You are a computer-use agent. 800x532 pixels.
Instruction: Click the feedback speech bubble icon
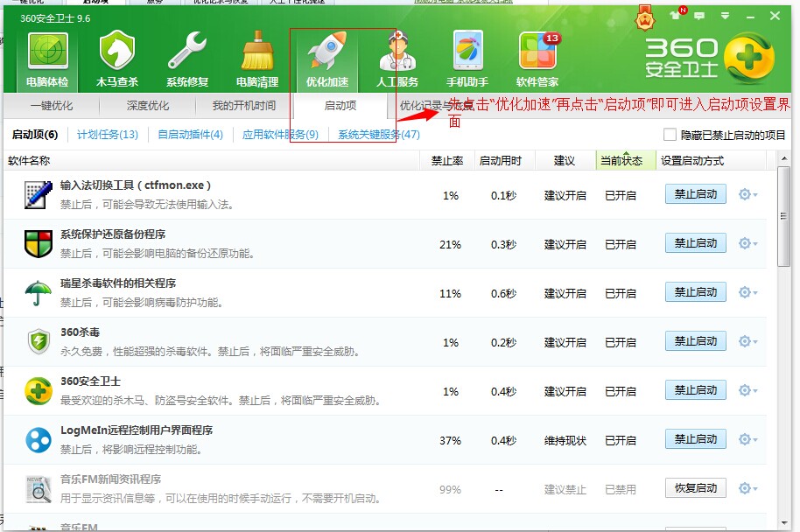[699, 17]
